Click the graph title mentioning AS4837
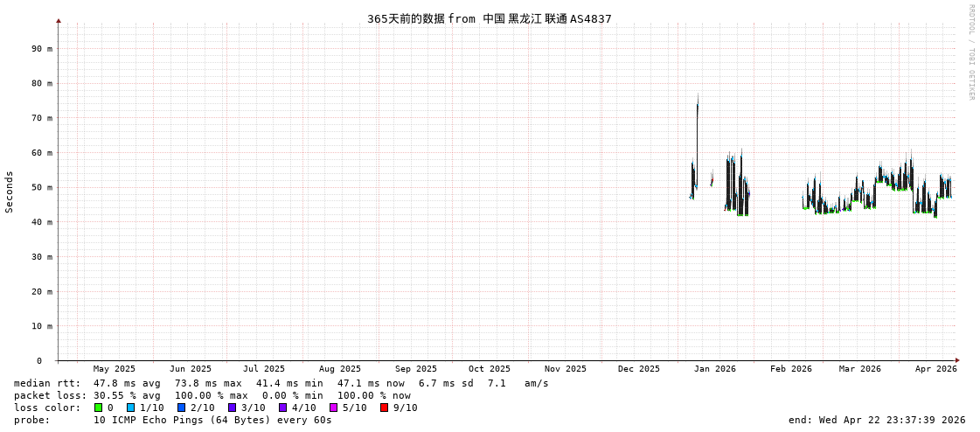Image resolution: width=980 pixels, height=432 pixels. pos(489,18)
